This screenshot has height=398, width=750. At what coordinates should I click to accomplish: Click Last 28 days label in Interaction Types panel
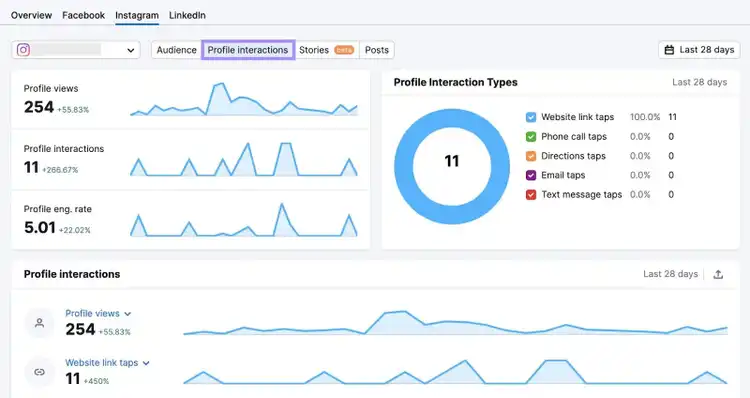point(699,82)
